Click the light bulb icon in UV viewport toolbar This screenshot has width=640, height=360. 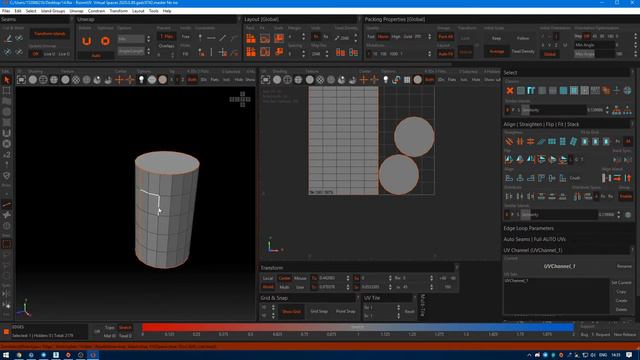[x=385, y=80]
